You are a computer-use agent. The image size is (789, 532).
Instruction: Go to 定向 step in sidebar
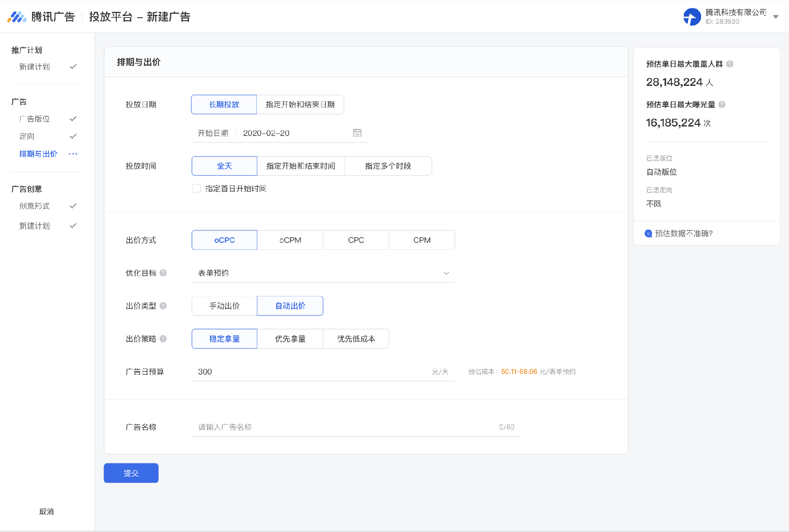point(27,136)
